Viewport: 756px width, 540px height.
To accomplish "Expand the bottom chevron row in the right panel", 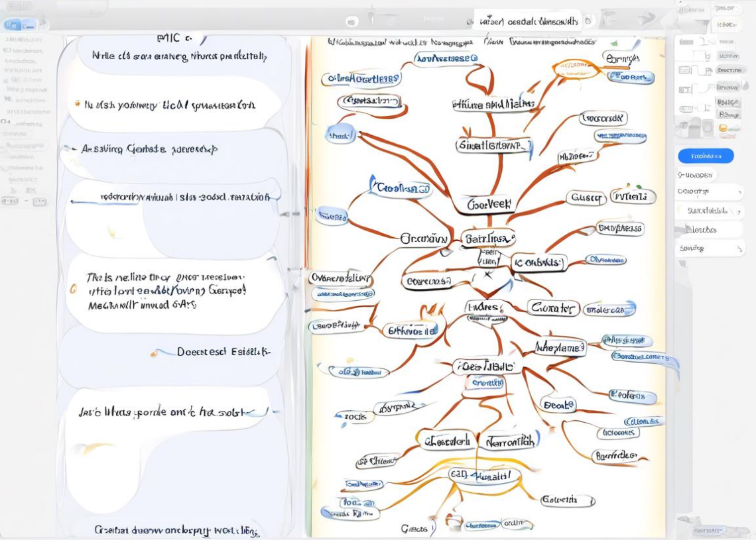I will [710, 248].
